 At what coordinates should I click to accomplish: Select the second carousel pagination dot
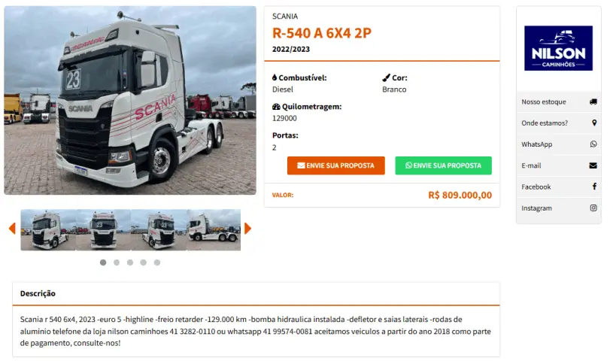[117, 262]
